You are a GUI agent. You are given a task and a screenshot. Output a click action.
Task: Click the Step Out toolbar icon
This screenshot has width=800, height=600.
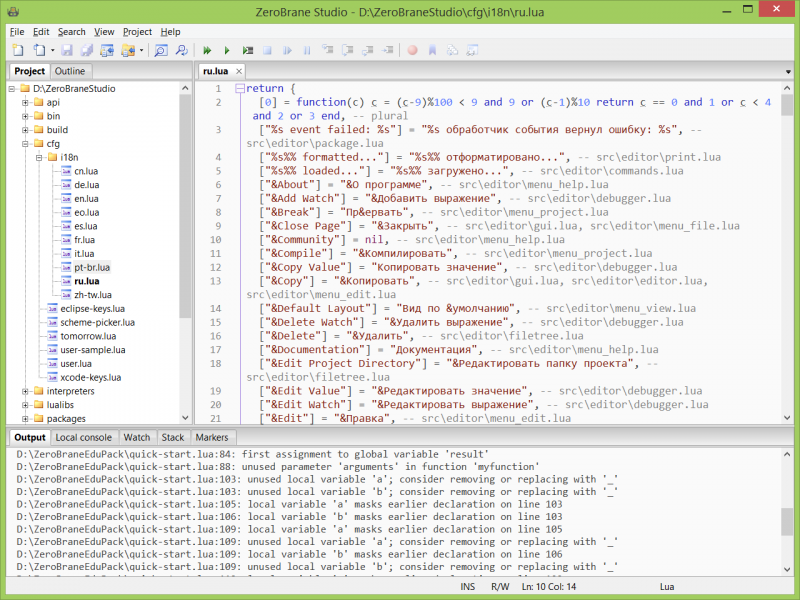pyautogui.click(x=367, y=50)
